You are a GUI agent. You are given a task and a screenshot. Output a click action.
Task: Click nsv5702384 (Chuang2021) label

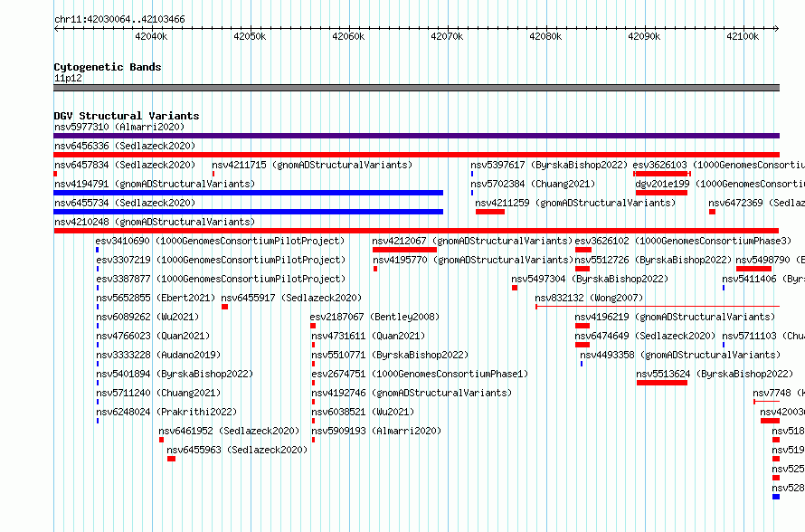click(x=533, y=184)
